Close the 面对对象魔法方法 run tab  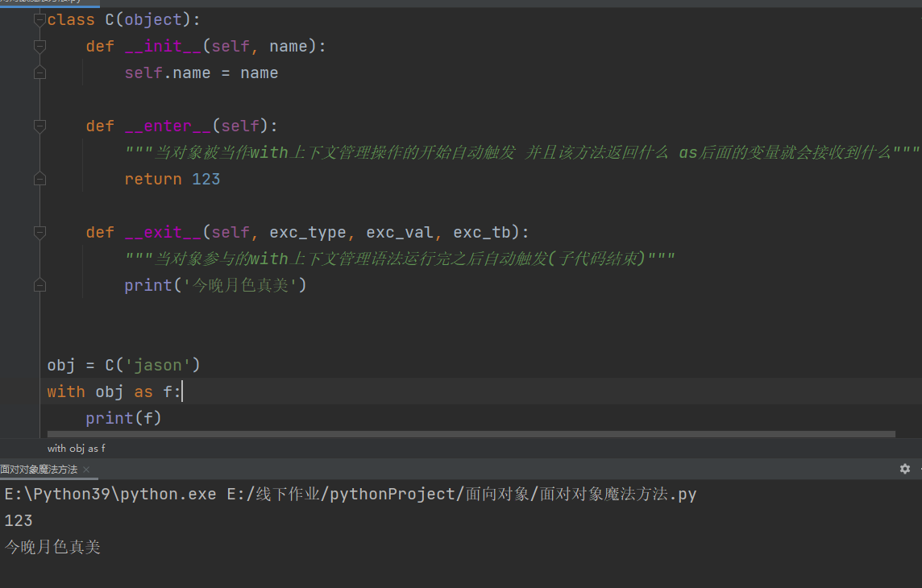pos(86,470)
